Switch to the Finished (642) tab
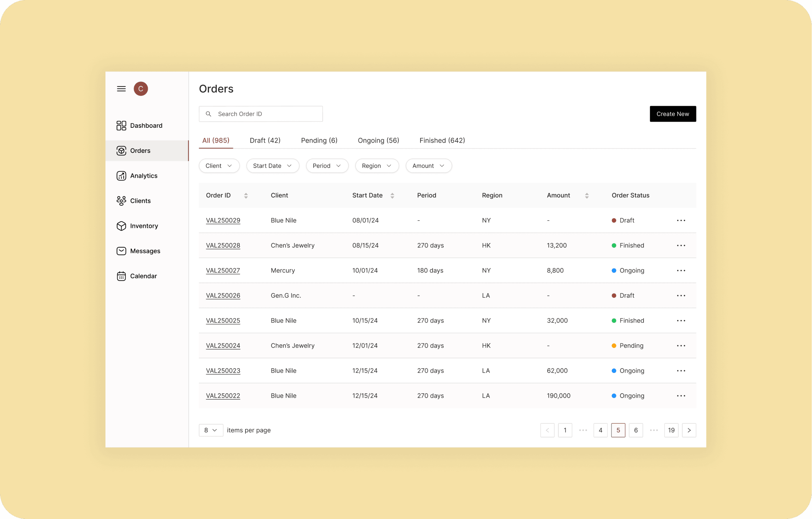This screenshot has width=812, height=519. tap(442, 140)
